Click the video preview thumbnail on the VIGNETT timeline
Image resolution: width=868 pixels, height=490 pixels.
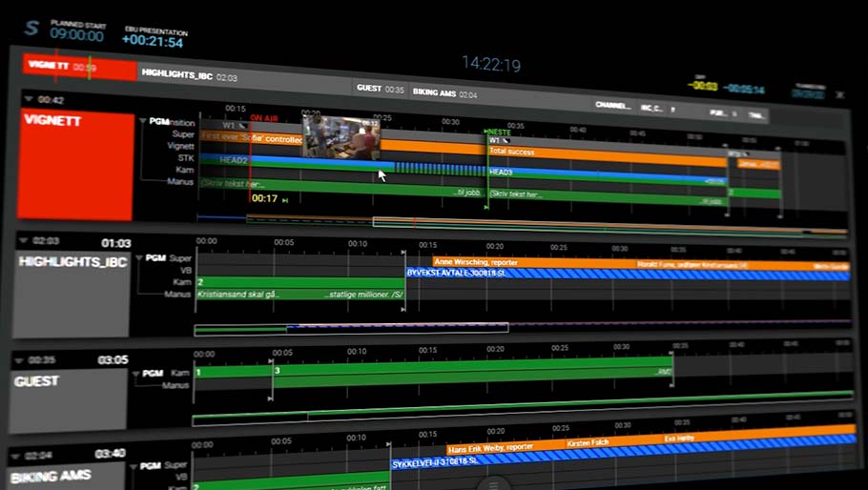click(x=341, y=138)
